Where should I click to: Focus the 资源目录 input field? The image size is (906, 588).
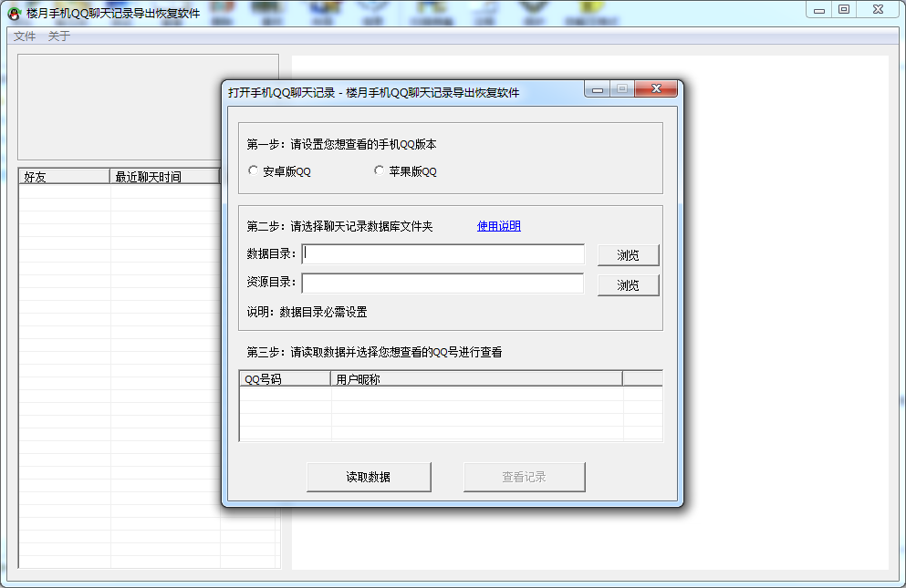pyautogui.click(x=443, y=283)
